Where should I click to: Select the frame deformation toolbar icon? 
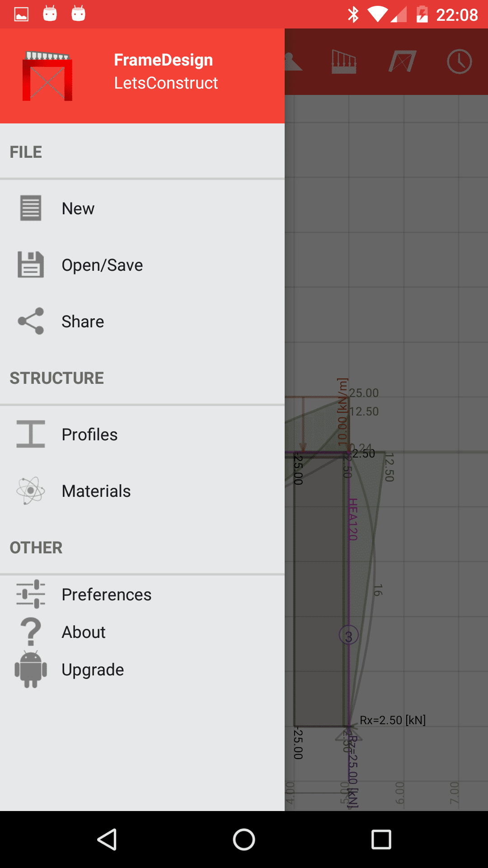click(x=402, y=62)
